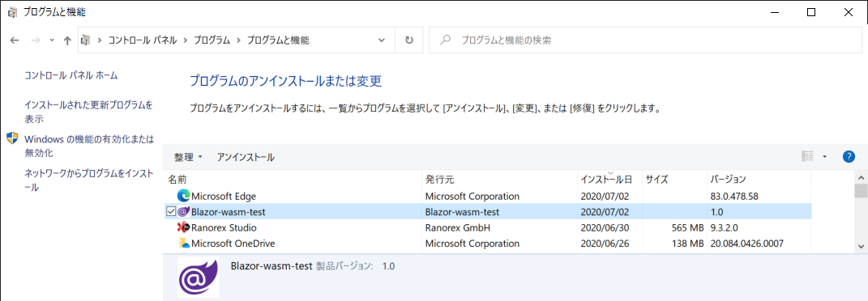Open the 整理 dropdown menu

[x=188, y=158]
